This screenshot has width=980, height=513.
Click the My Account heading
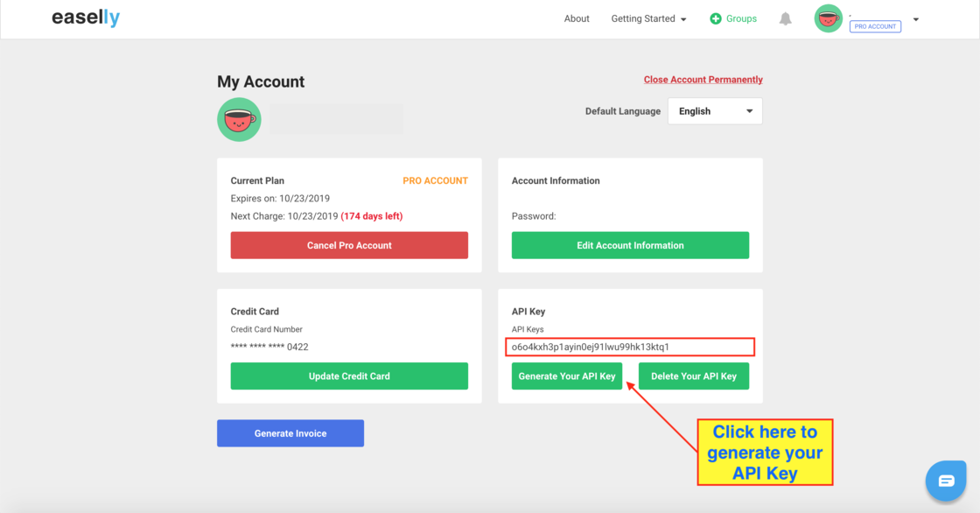pos(261,82)
